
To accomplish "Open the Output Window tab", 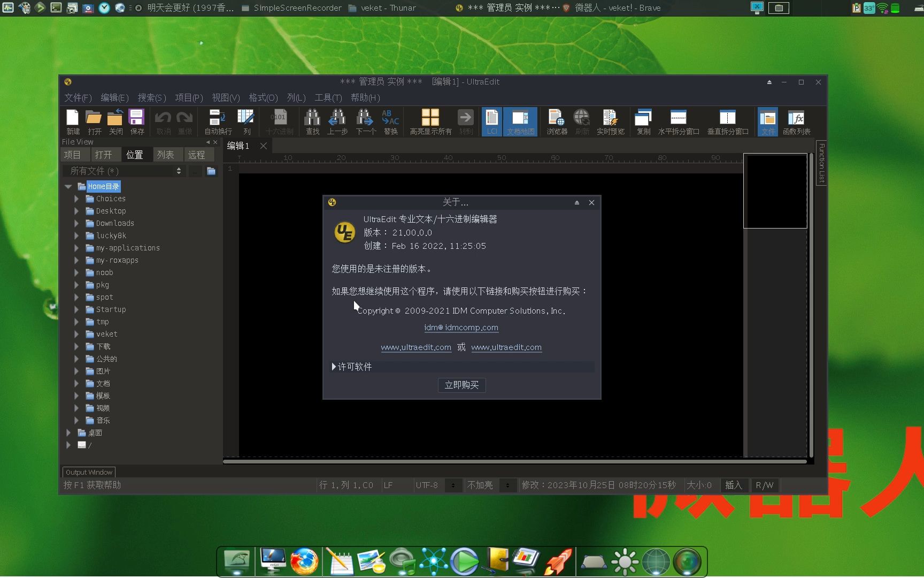I will (89, 472).
